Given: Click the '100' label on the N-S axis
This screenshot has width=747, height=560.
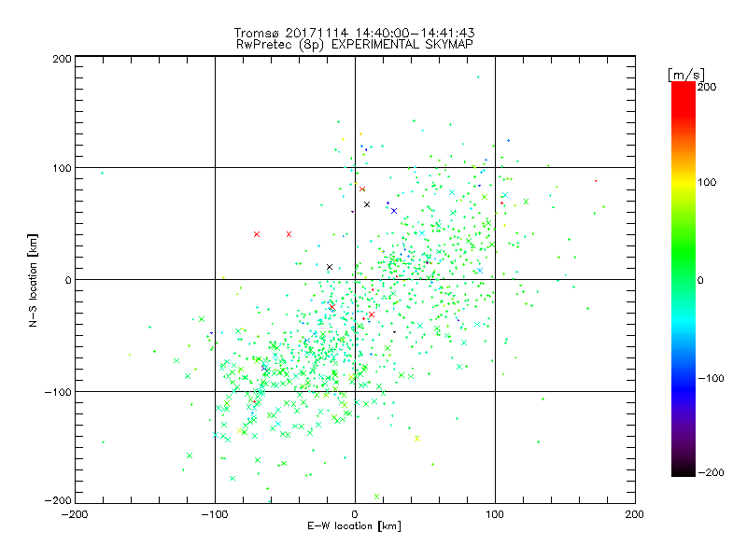Looking at the screenshot, I should pos(62,168).
